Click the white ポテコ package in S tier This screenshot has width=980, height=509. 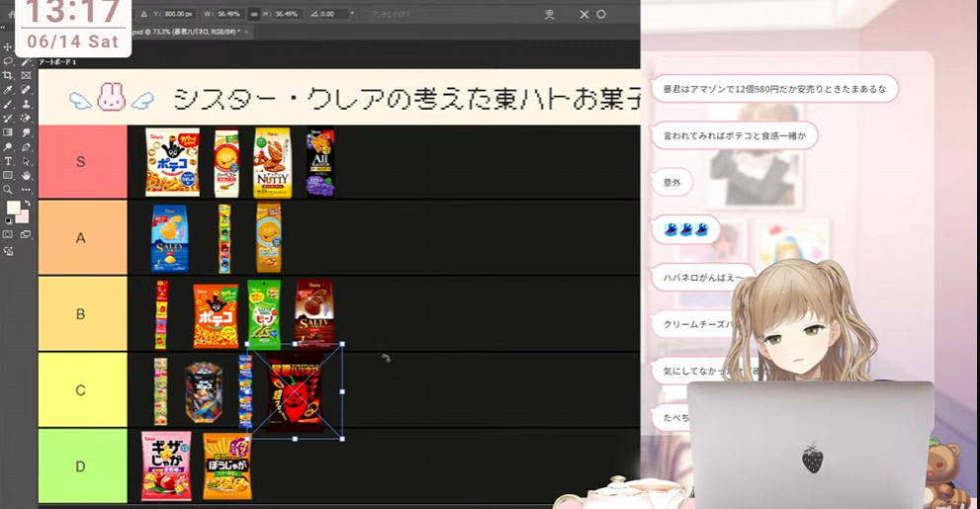[172, 162]
